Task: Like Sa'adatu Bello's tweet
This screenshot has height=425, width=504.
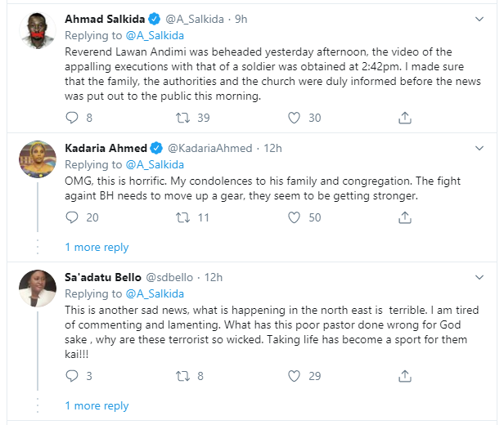Action: pyautogui.click(x=295, y=376)
